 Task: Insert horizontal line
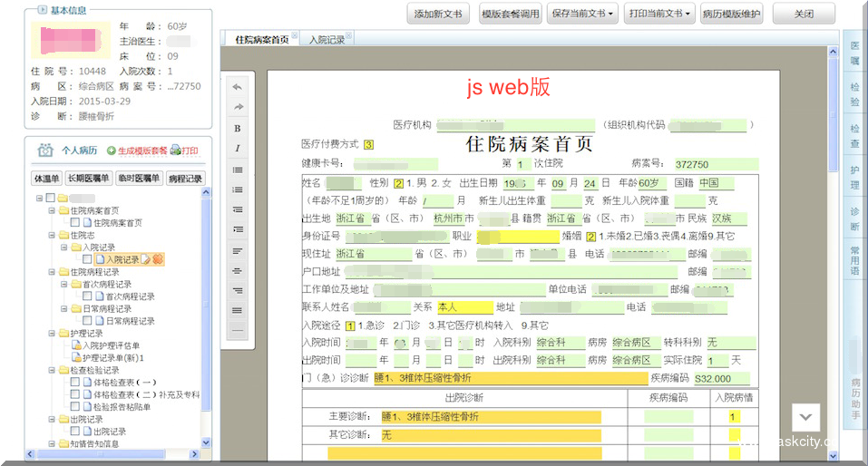238,331
